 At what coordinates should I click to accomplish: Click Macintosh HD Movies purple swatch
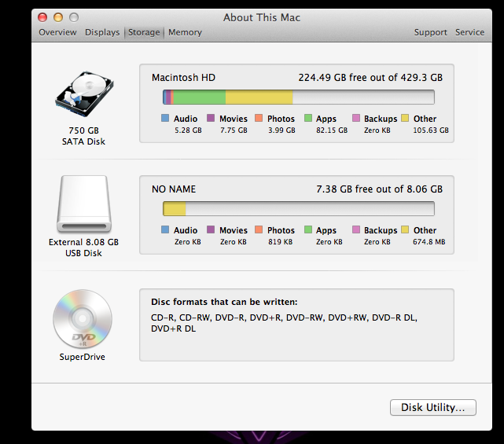click(211, 118)
